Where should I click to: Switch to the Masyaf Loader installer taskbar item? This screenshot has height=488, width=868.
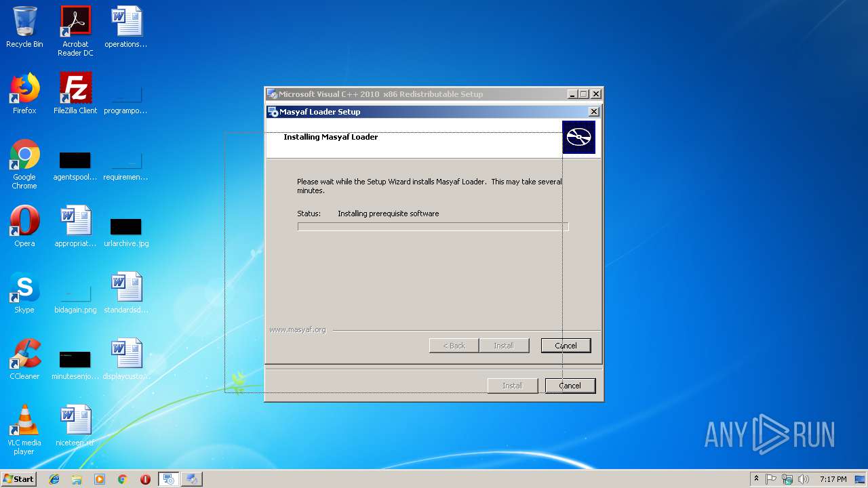tap(169, 479)
